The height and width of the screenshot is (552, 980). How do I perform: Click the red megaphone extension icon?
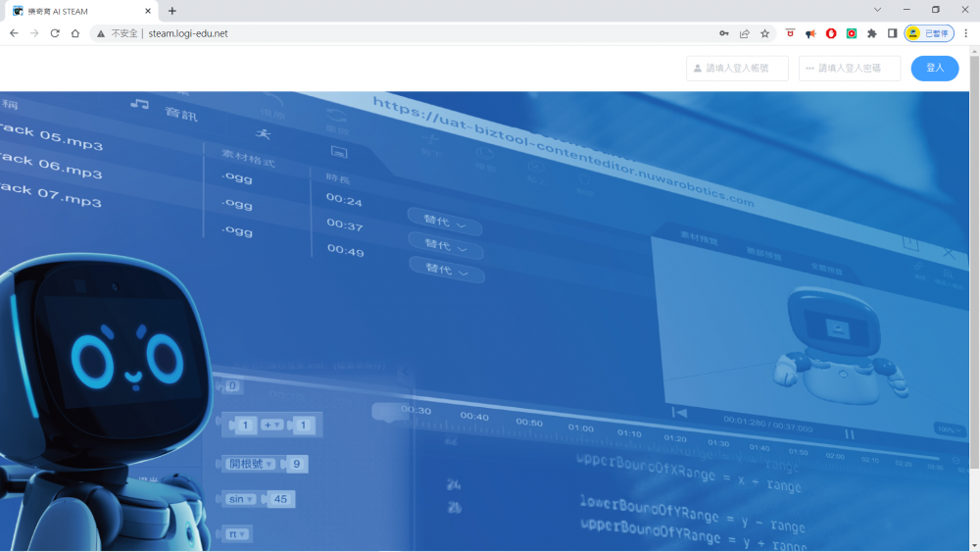pos(810,33)
